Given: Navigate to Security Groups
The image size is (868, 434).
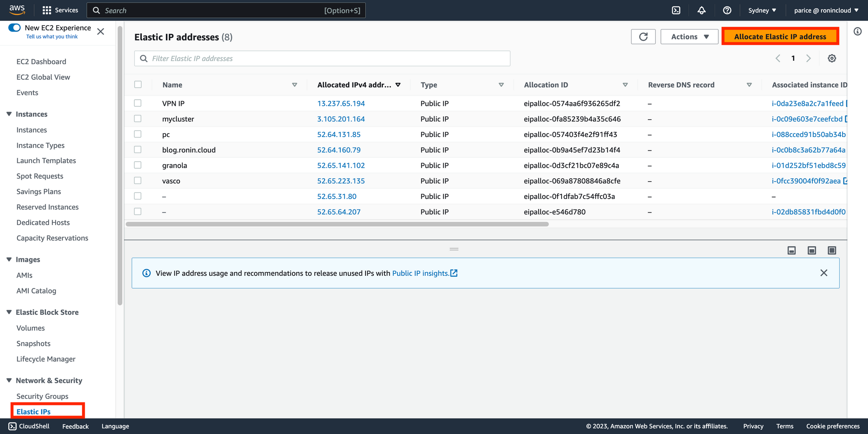Looking at the screenshot, I should [x=43, y=396].
